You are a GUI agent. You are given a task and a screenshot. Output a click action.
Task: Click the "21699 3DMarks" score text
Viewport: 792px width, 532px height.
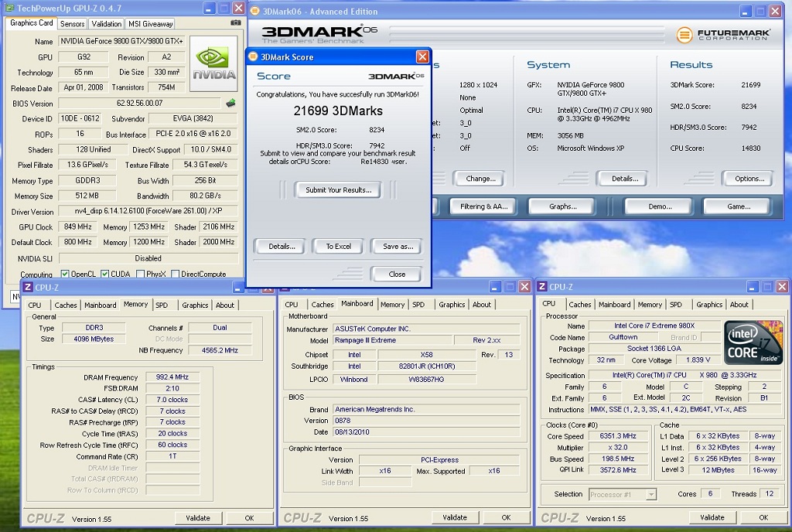pos(338,111)
